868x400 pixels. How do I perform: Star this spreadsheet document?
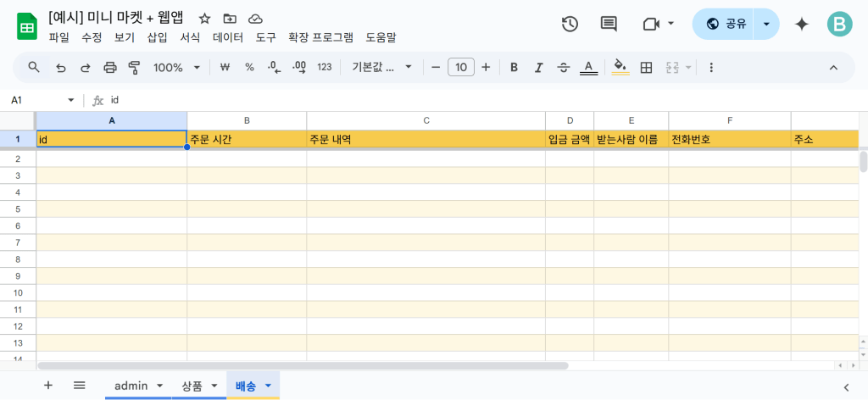[204, 18]
